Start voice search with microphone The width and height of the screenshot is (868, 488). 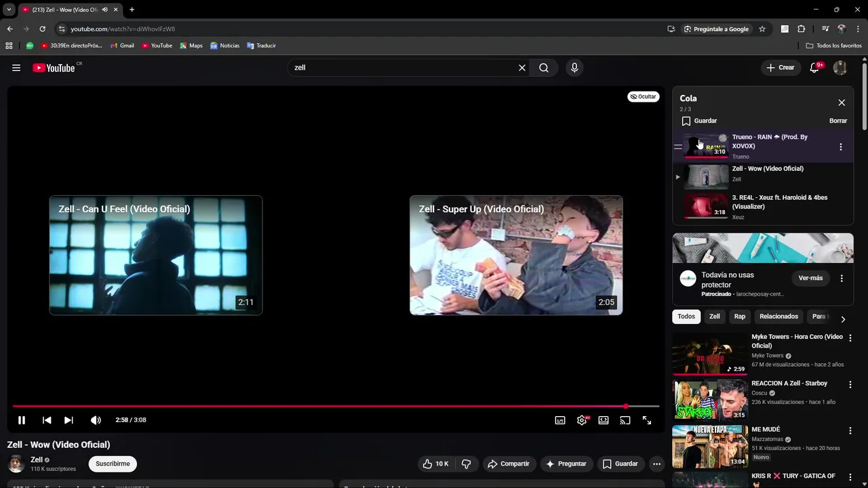(574, 68)
